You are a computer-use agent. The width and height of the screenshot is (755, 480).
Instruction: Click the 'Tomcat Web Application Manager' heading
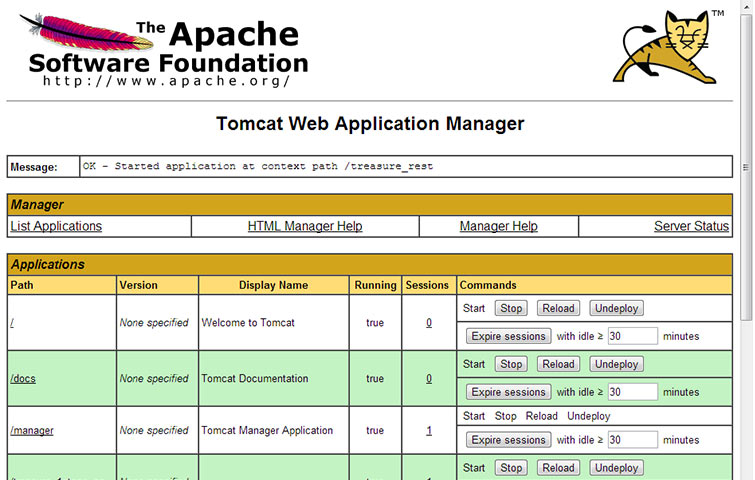pyautogui.click(x=370, y=124)
